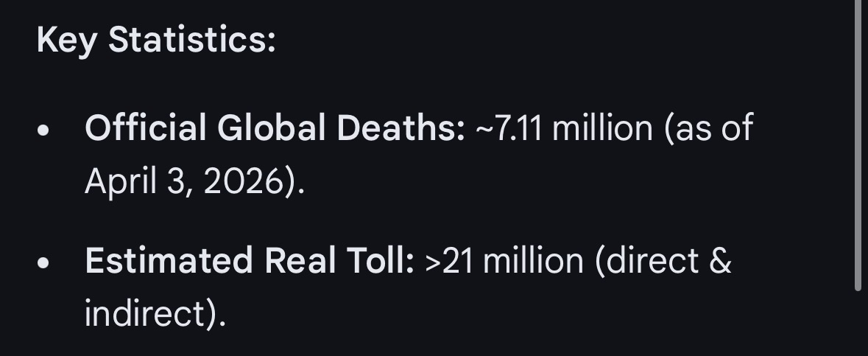Click the ">21 million" figure
This screenshot has width=868, height=356.
[505, 262]
